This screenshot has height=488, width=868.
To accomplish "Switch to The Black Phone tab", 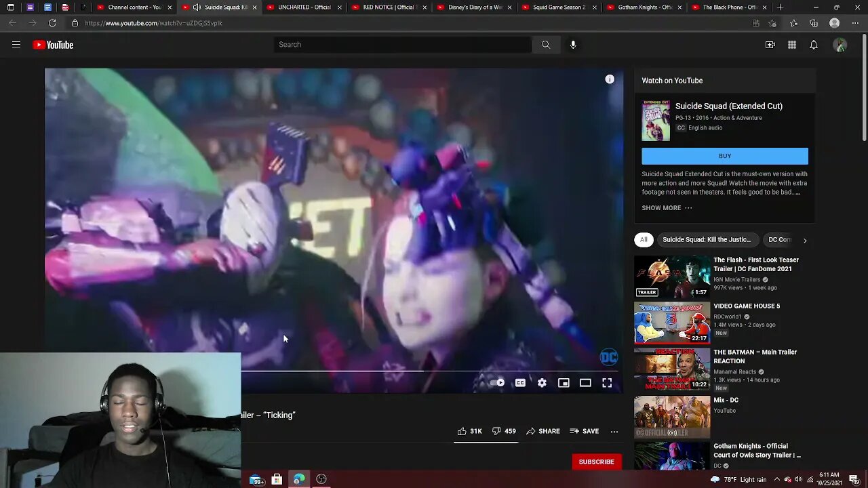I will [x=729, y=7].
